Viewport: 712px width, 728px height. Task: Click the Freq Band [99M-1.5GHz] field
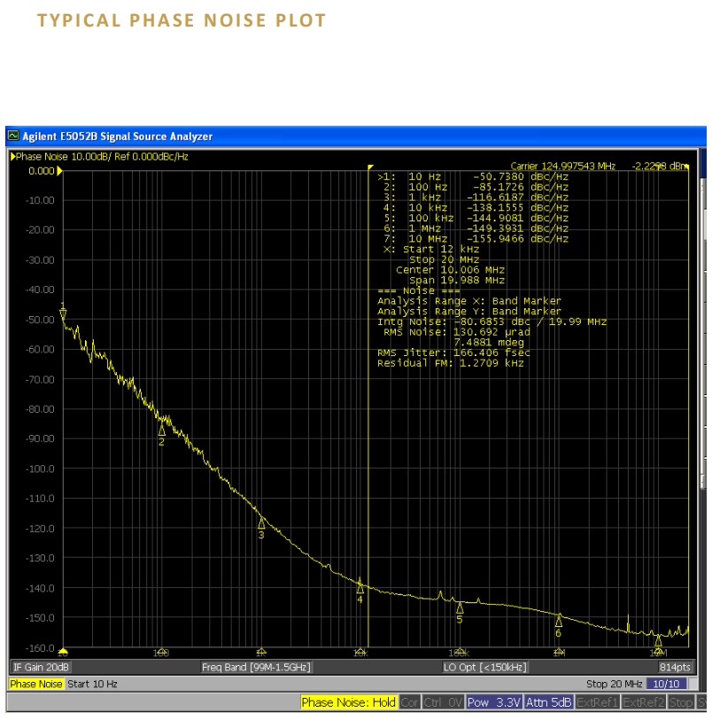click(x=256, y=667)
